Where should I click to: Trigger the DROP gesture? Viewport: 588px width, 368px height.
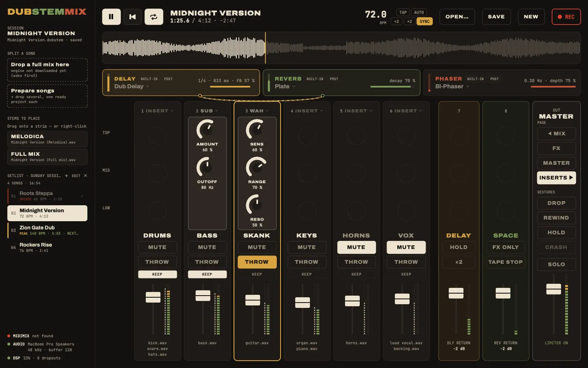coord(556,203)
